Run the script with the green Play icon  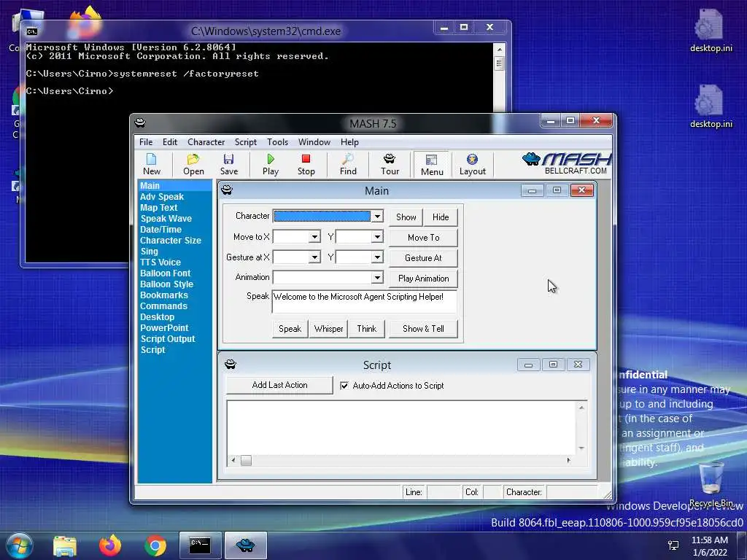(x=271, y=164)
